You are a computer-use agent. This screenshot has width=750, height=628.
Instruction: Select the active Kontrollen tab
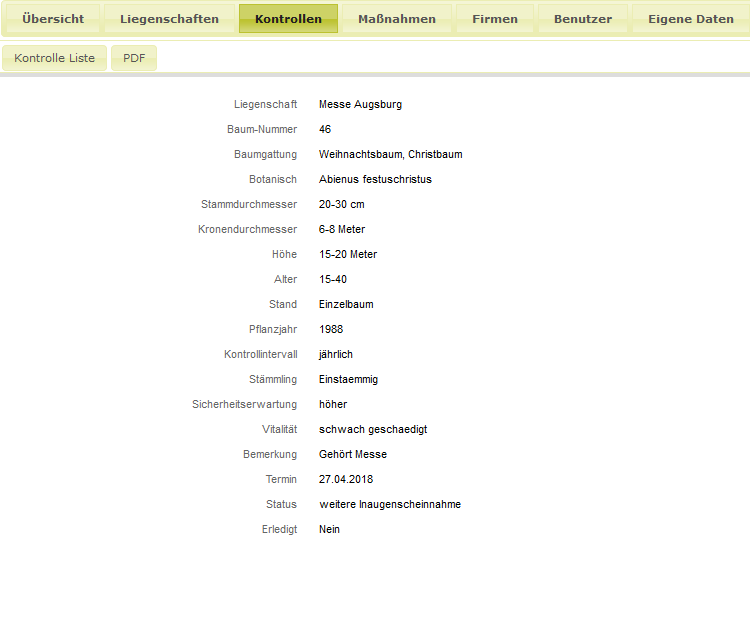click(288, 19)
